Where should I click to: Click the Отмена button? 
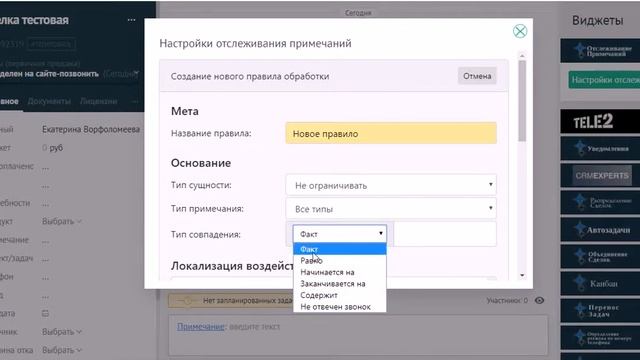click(477, 76)
